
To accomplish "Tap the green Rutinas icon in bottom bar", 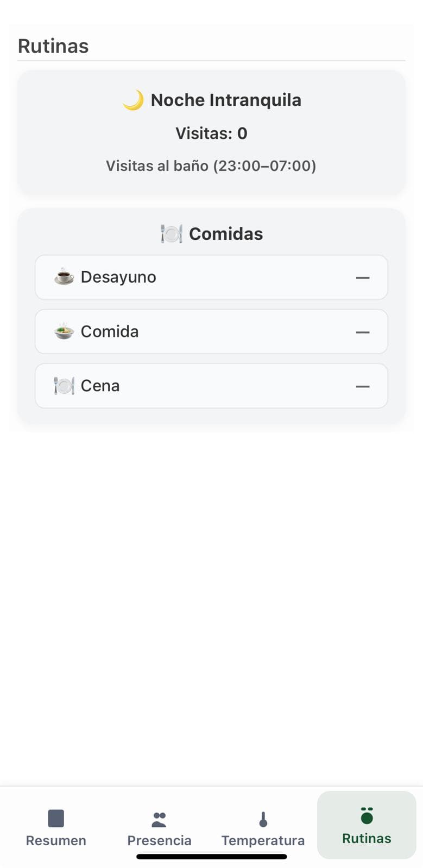I will pyautogui.click(x=367, y=815).
